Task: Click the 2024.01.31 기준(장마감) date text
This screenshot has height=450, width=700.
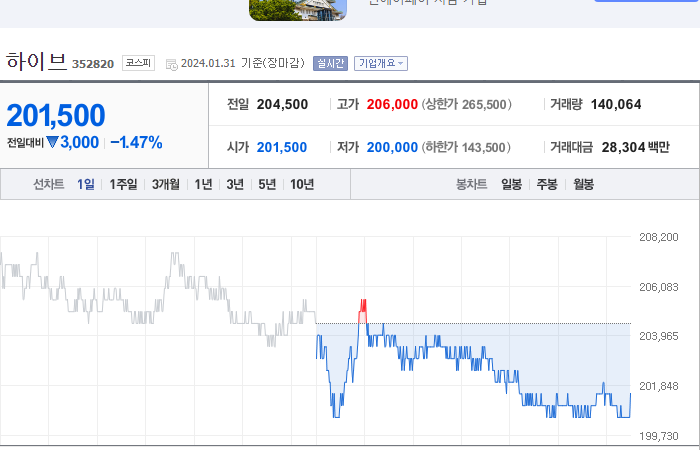Action: click(243, 63)
